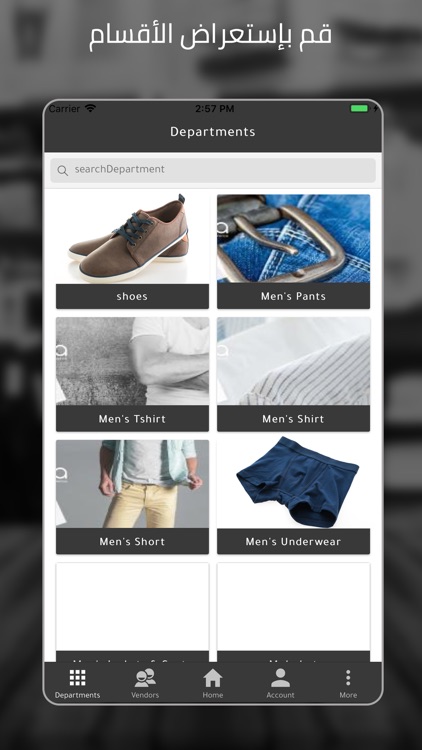Tap the Departments grid icon in bottom bar
422x750 pixels.
(77, 677)
